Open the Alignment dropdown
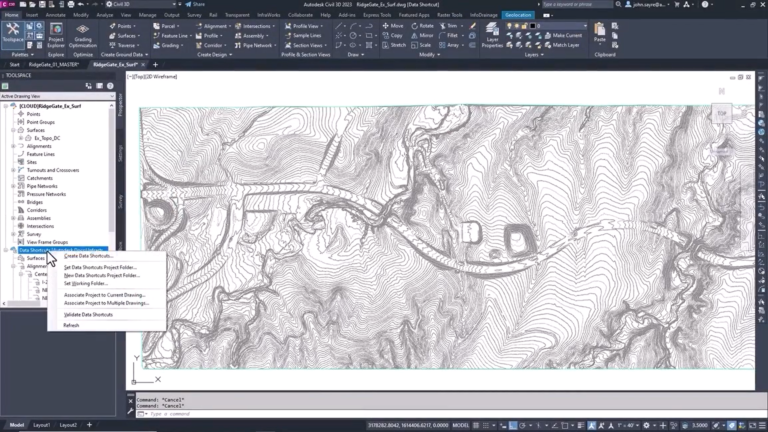 click(213, 26)
